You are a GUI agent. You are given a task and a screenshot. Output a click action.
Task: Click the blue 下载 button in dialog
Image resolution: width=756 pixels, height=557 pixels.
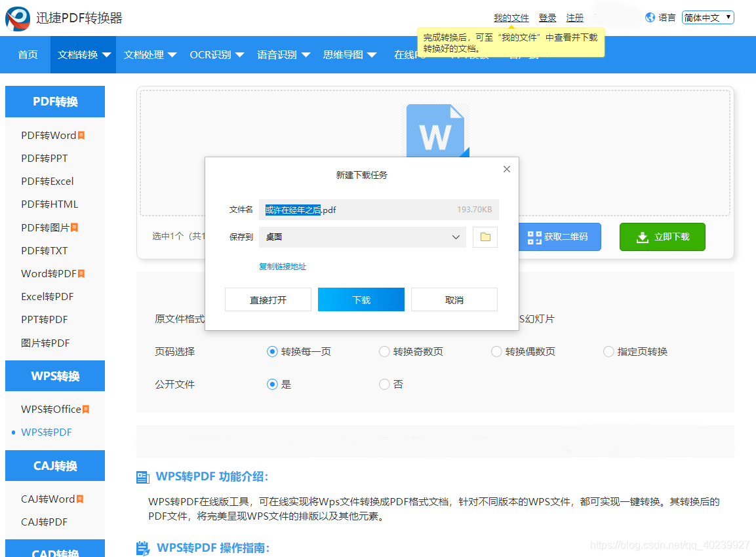click(x=361, y=299)
